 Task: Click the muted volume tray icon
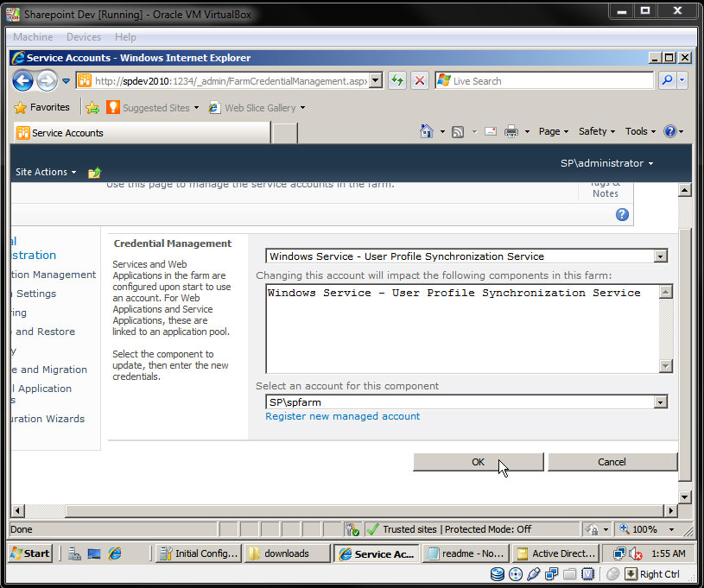tap(635, 553)
